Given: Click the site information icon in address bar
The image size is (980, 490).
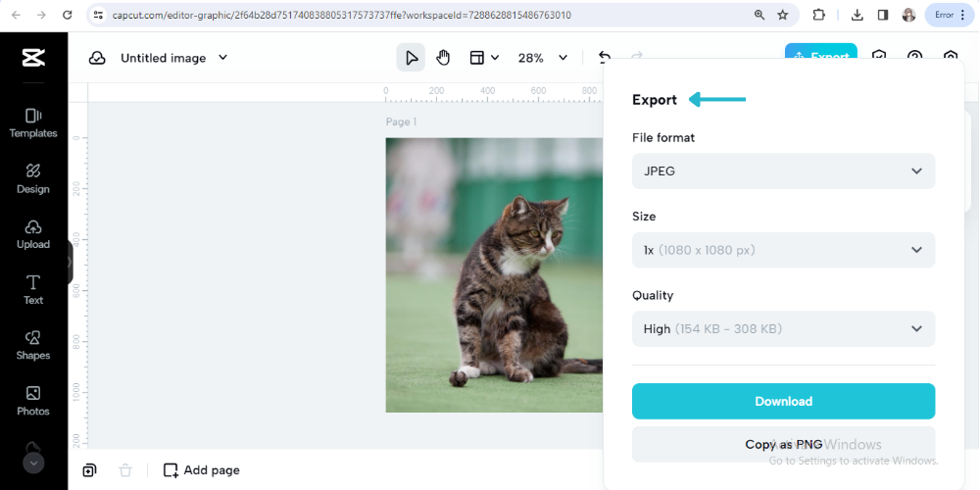Looking at the screenshot, I should 98,15.
